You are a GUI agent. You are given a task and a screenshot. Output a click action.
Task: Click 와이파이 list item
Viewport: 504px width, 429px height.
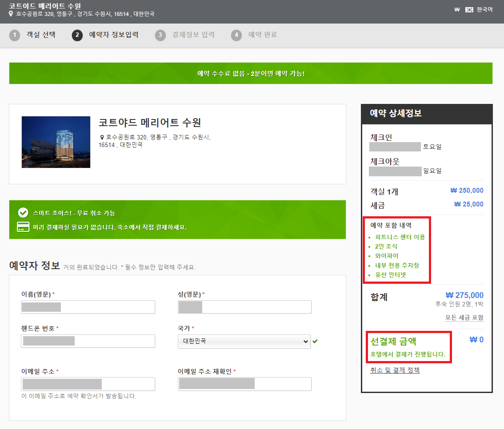coord(386,256)
